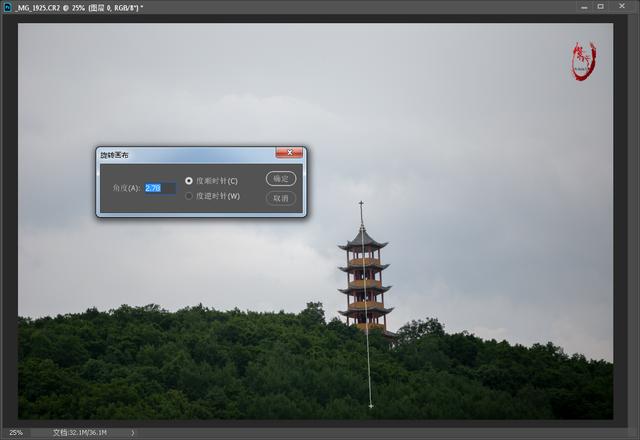Click the 25% zoom level field in status bar

17,433
